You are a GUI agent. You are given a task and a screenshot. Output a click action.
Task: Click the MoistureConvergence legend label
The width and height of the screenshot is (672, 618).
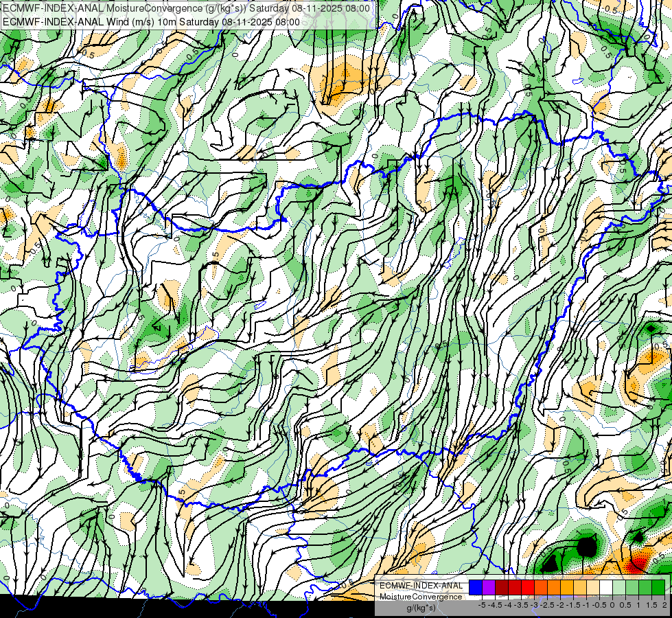tap(421, 597)
